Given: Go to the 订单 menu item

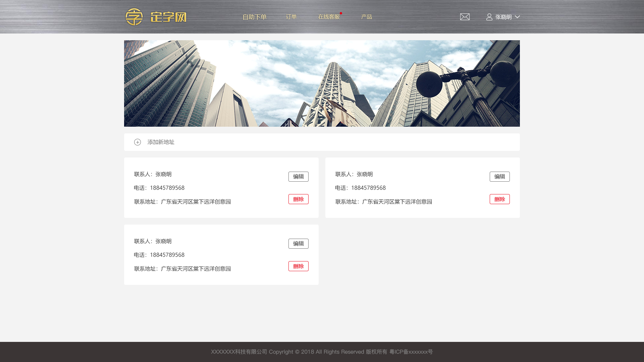Looking at the screenshot, I should (291, 17).
